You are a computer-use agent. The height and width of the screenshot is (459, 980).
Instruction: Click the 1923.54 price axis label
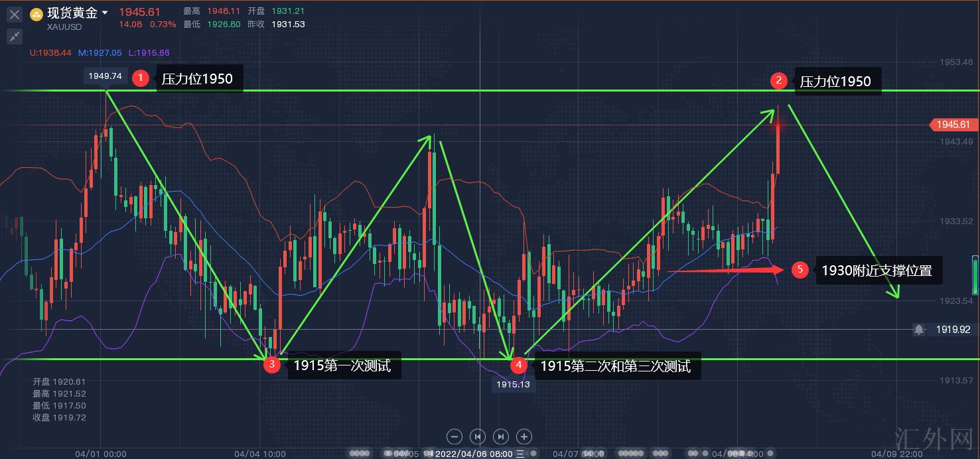956,300
